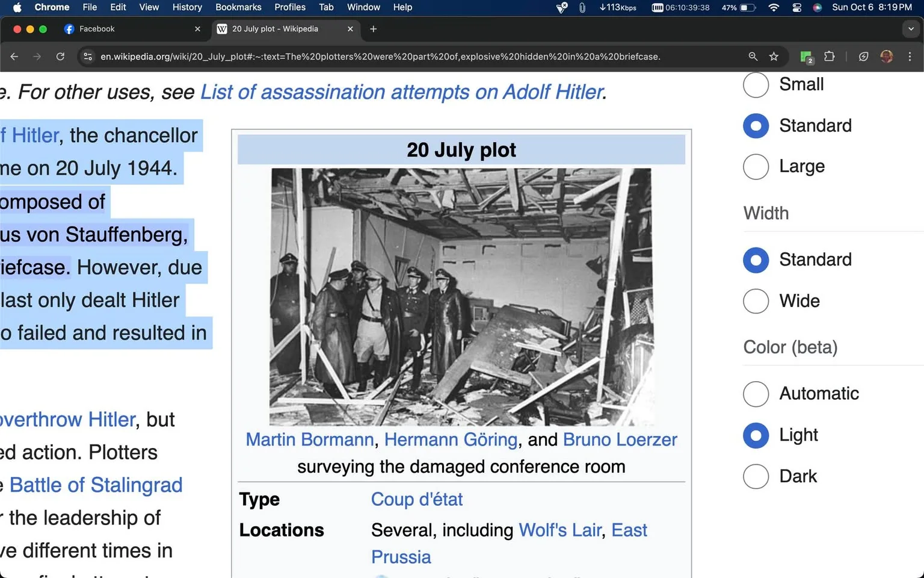
Task: Select Small text size radio button
Action: (756, 84)
